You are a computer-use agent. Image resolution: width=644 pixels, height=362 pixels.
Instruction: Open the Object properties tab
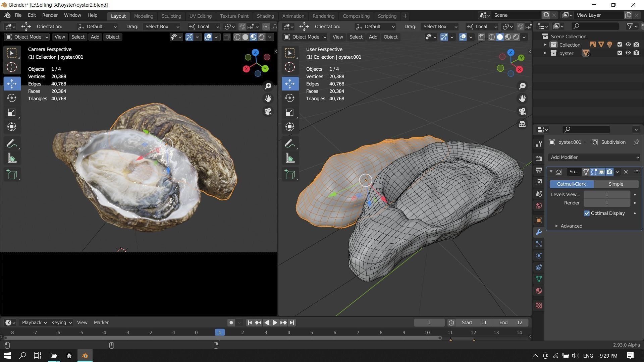[539, 220]
